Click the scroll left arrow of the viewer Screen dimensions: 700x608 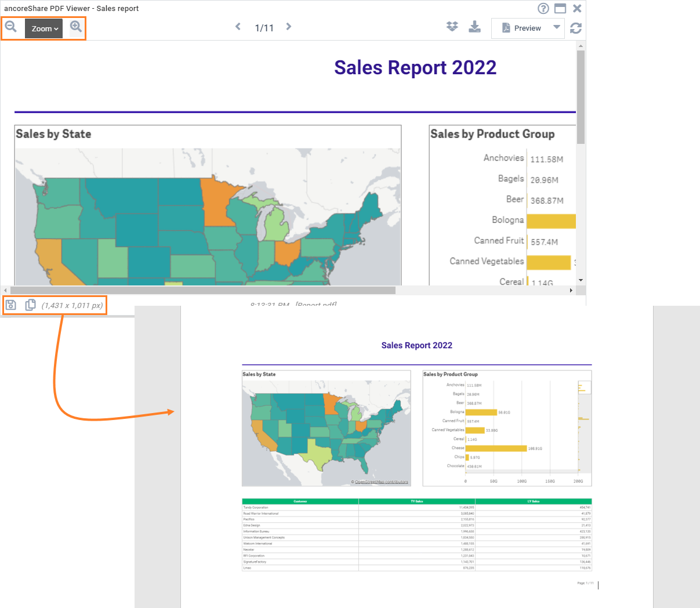[x=5, y=290]
